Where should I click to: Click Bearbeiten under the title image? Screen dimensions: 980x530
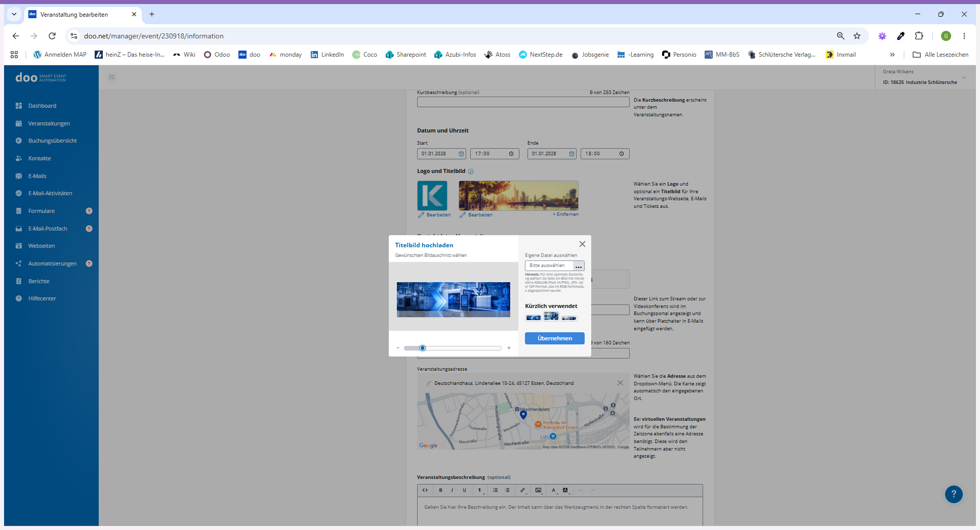(476, 215)
